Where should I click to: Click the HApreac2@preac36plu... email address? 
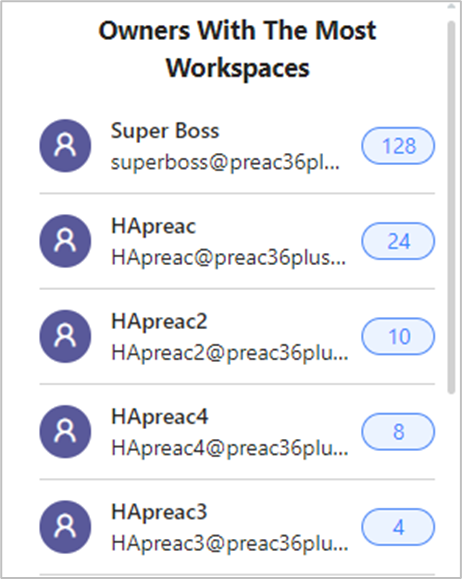coord(230,353)
